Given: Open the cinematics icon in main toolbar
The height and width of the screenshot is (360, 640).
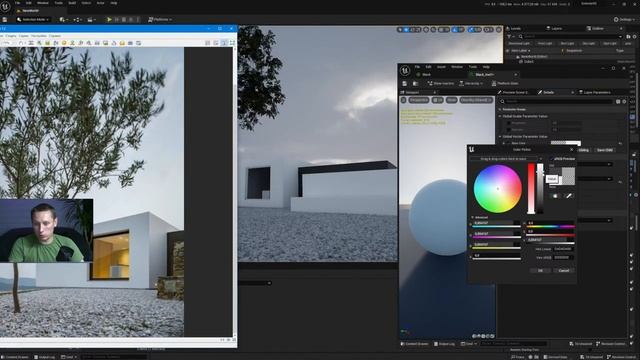Looking at the screenshot, I should coord(91,19).
